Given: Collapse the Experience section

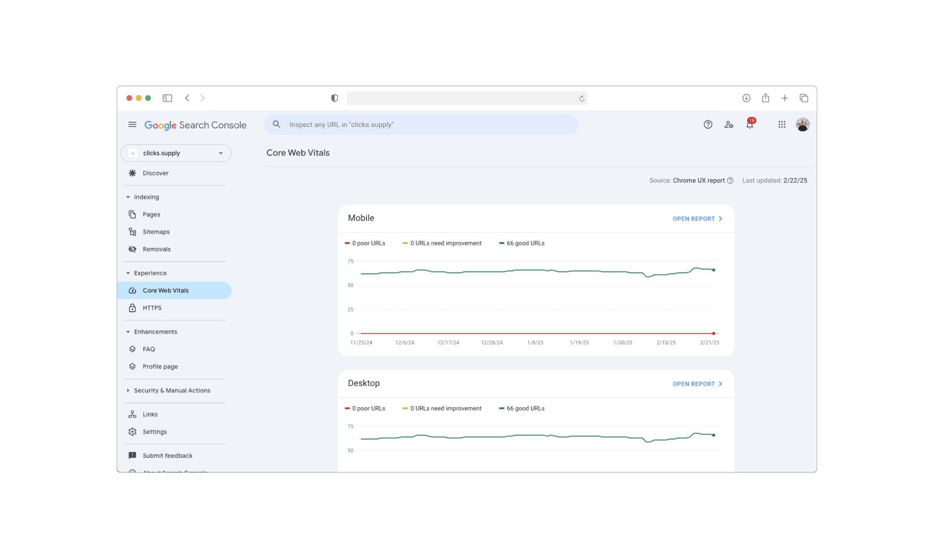Looking at the screenshot, I should [x=150, y=273].
